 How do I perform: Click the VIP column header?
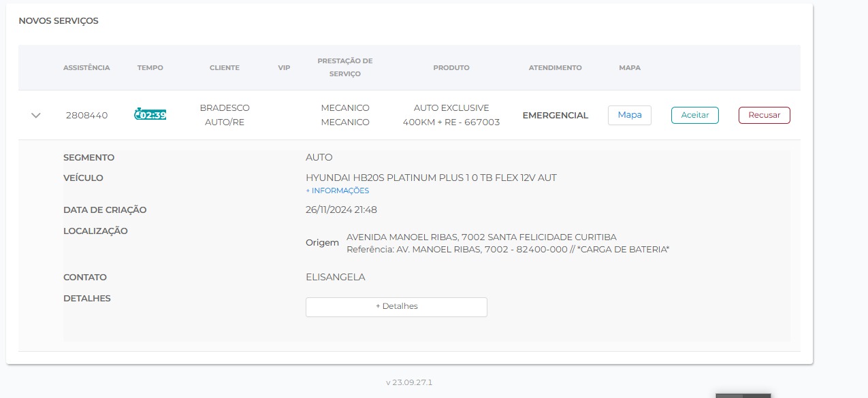click(x=284, y=68)
